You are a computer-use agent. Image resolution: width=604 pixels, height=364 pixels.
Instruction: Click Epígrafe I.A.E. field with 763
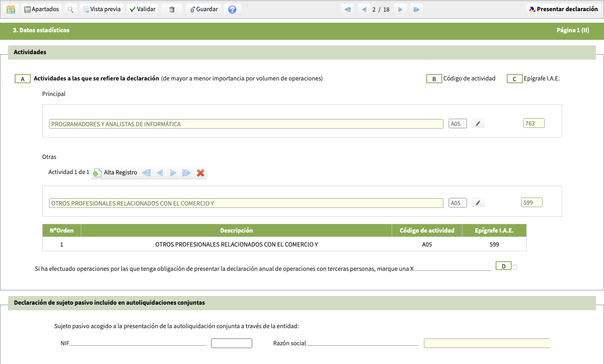click(x=534, y=123)
